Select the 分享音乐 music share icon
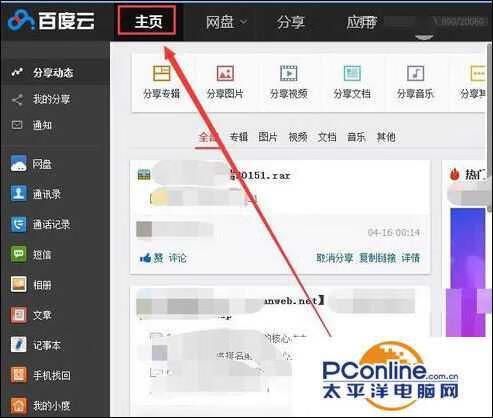The height and width of the screenshot is (418, 493). (x=415, y=73)
